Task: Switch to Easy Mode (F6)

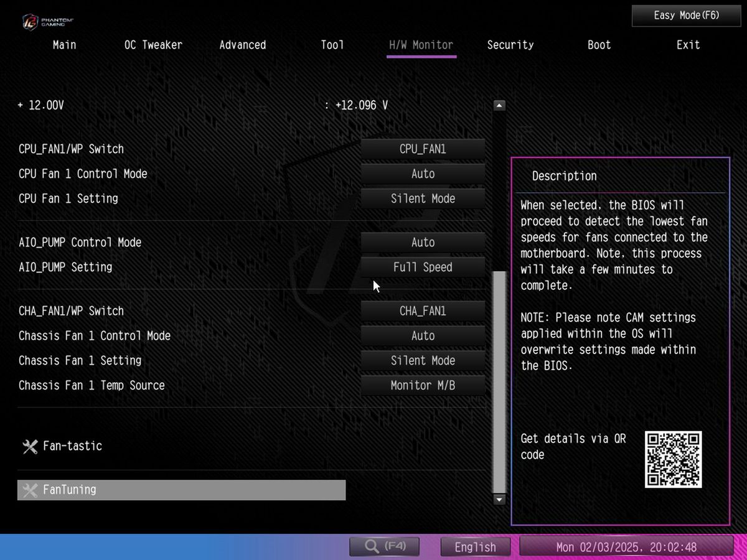Action: [687, 16]
